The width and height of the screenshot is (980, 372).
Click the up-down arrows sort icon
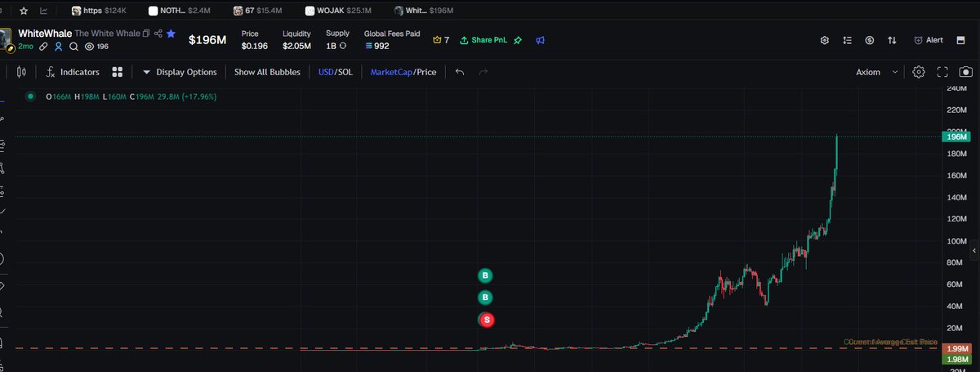[892, 40]
